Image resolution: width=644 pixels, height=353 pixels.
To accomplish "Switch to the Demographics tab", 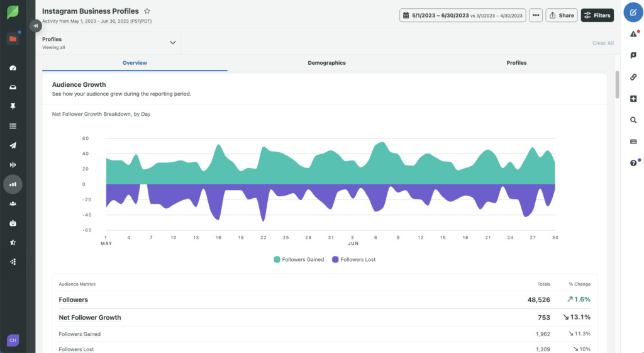I will pos(326,63).
